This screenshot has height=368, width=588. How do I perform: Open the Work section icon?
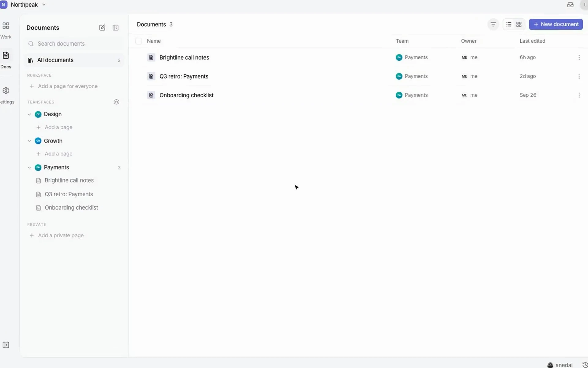(x=6, y=25)
